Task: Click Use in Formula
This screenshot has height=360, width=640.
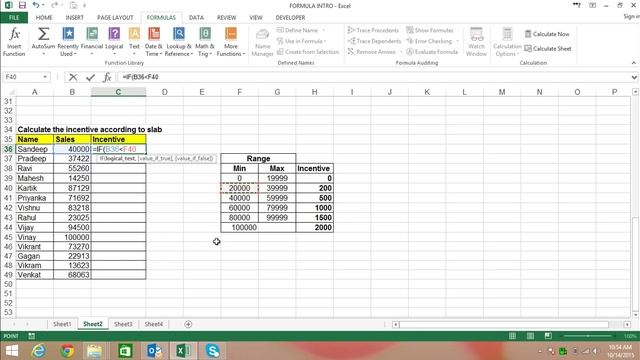Action: coord(301,41)
